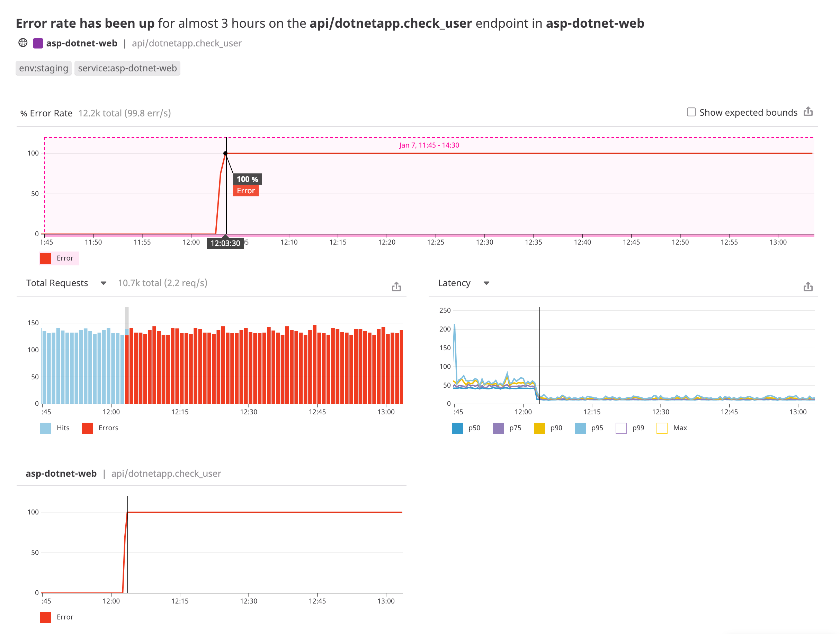Viewport: 840px width, 634px height.
Task: Export the Latency chart
Action: tap(808, 287)
